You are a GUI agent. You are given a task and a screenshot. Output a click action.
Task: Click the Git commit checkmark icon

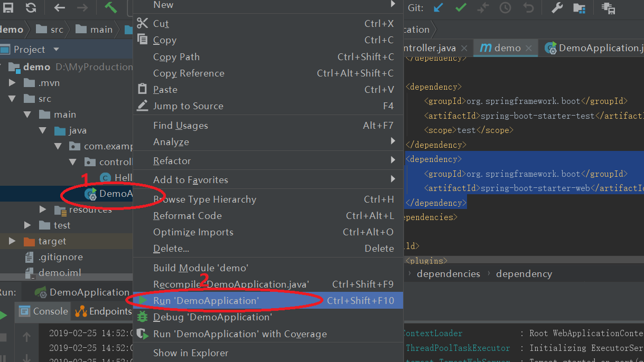pos(461,8)
